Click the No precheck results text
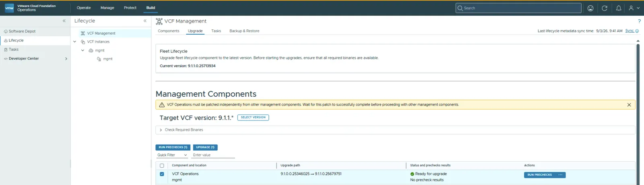The width and height of the screenshot is (644, 185). tap(427, 180)
